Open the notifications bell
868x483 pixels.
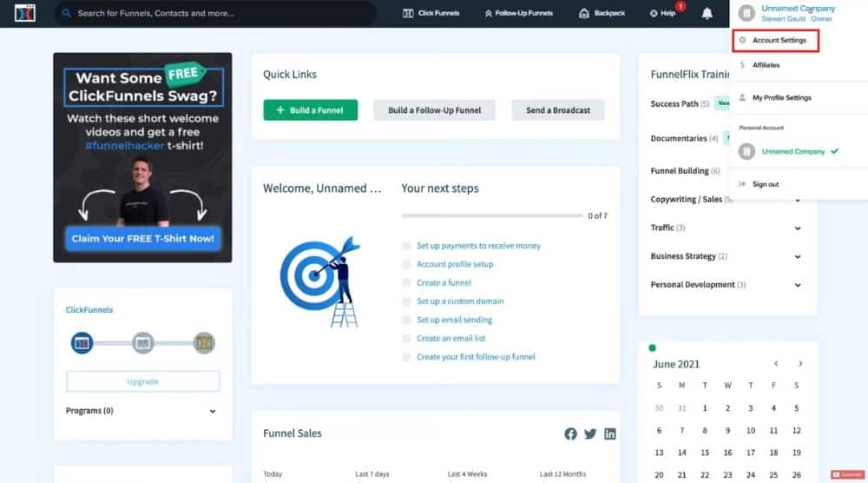(x=707, y=13)
